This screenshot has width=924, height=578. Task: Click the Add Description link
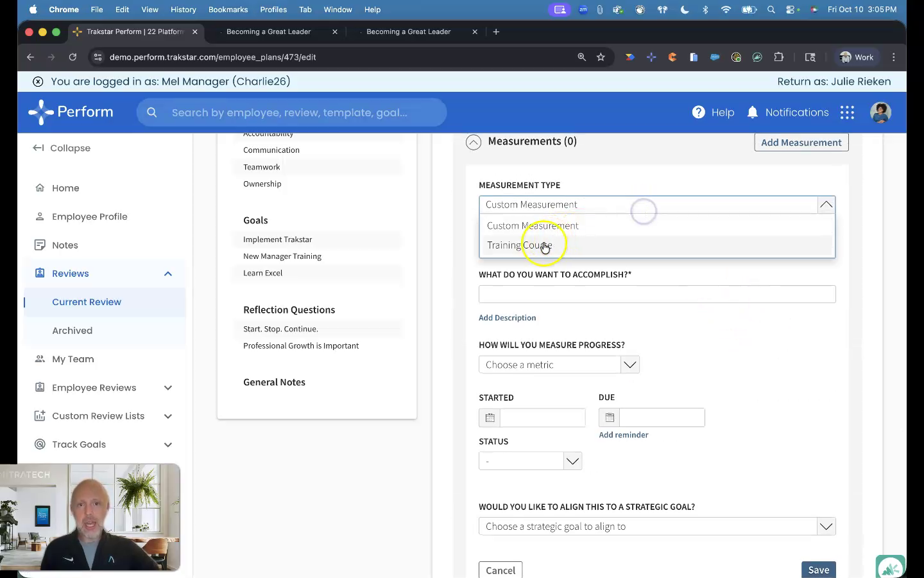coord(507,318)
